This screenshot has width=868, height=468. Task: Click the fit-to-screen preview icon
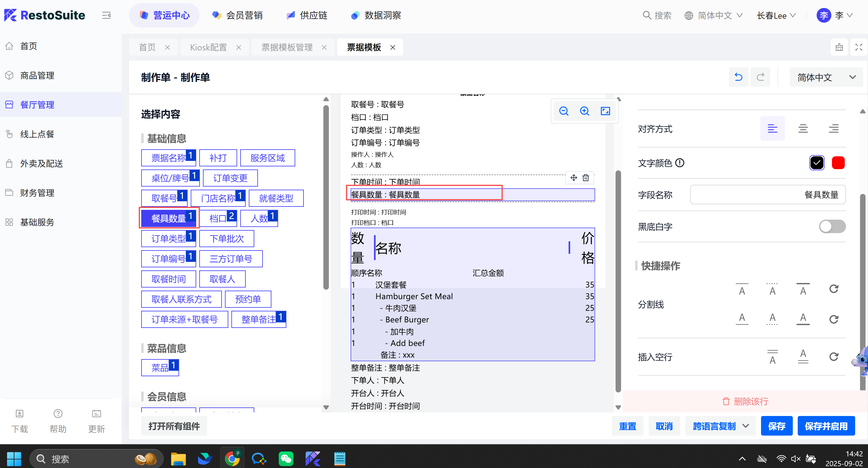coord(605,111)
